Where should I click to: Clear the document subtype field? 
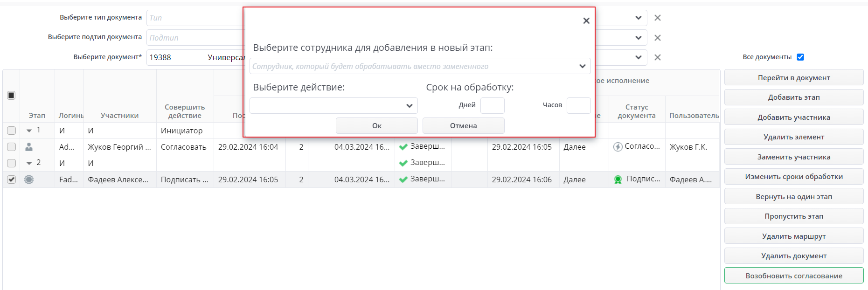658,38
